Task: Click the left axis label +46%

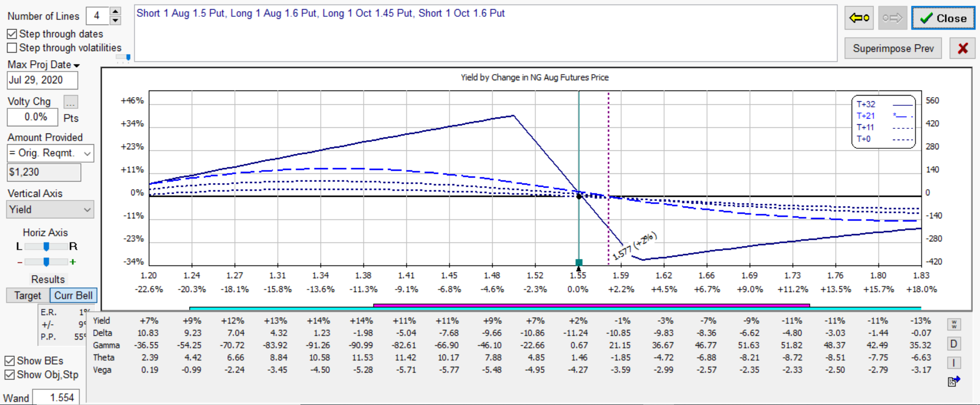Action: coord(132,101)
